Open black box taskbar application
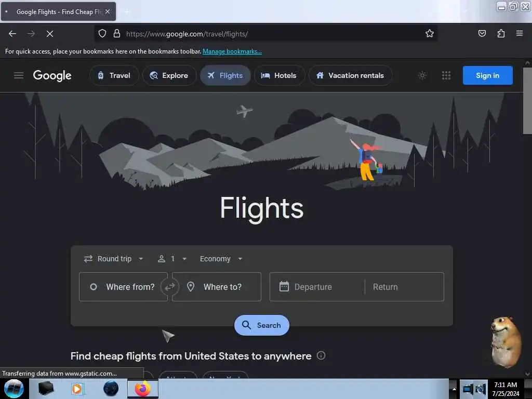Screen dimensions: 532x399 coord(46,389)
